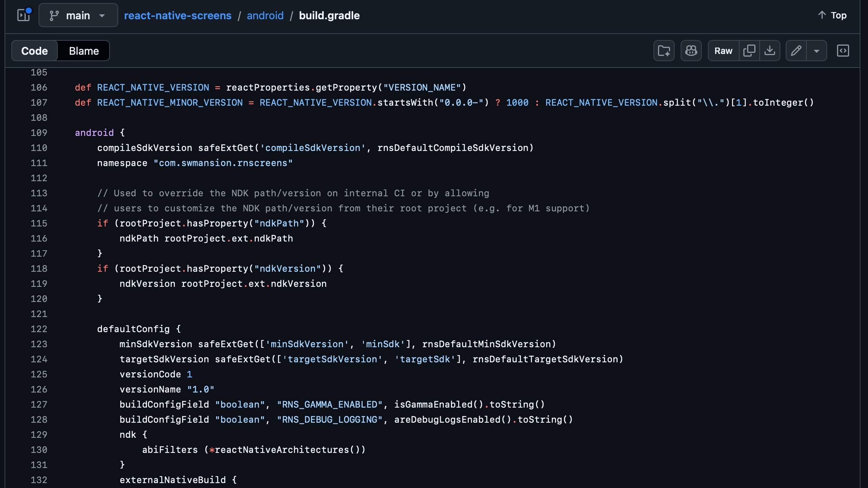Click the defaultConfig block name

[133, 329]
